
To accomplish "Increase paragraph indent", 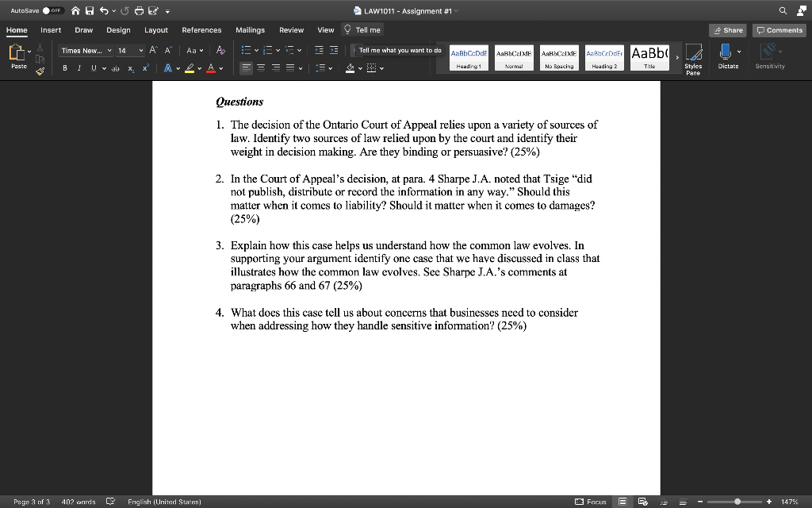I will click(334, 50).
